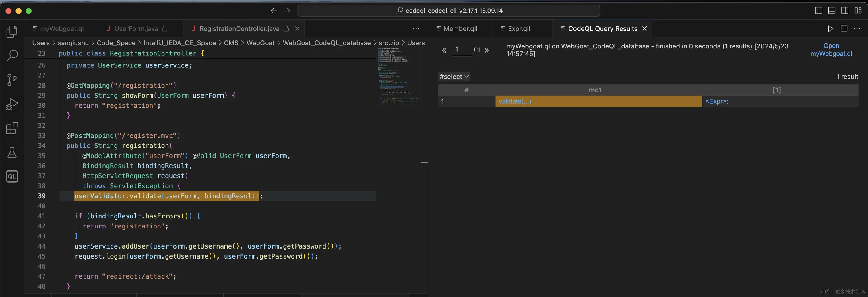Click the Users breadcrumb at path start
Viewport: 868px width, 297px height.
pos(41,43)
